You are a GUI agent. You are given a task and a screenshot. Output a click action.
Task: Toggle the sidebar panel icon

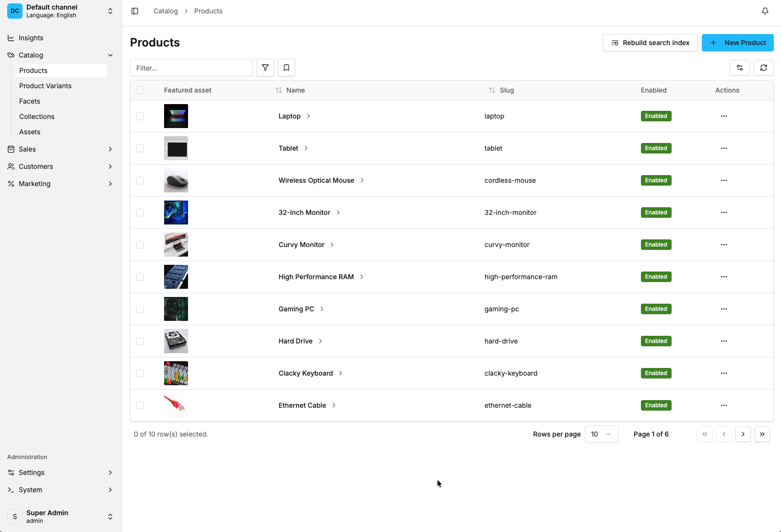[x=135, y=11]
